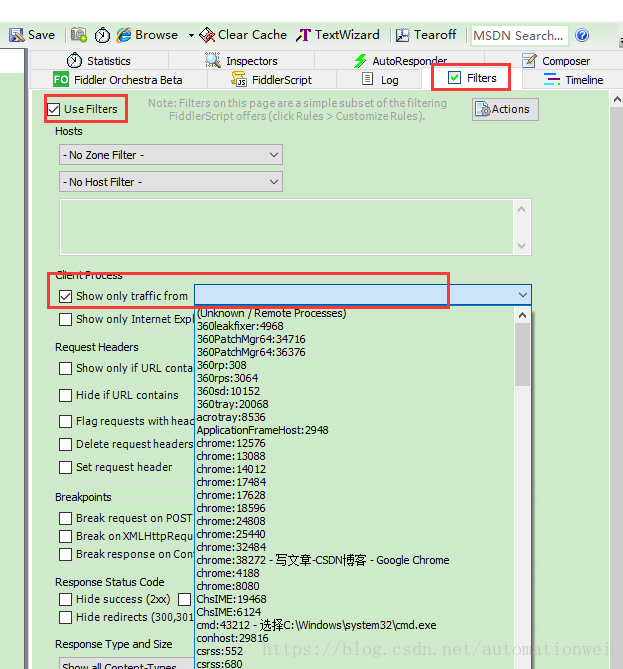The height and width of the screenshot is (669, 623).
Task: Enable Hide redirects checkbox
Action: point(65,617)
